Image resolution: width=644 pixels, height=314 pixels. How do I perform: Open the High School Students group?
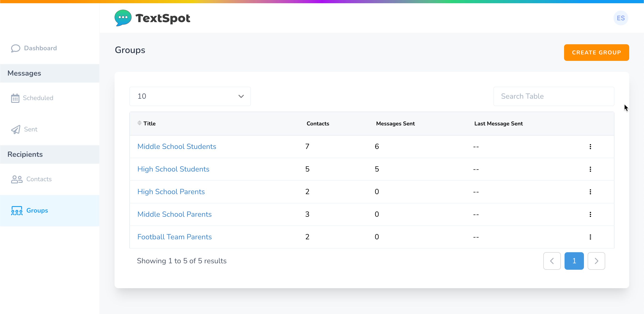(x=173, y=169)
